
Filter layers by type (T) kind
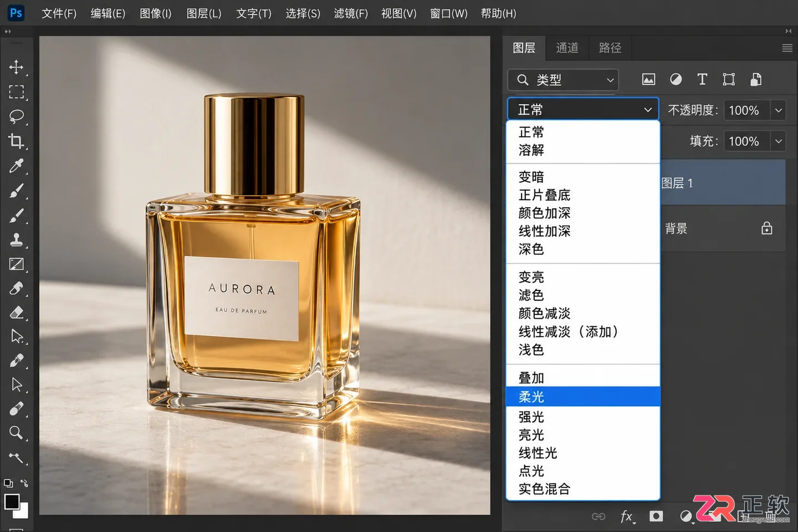702,80
